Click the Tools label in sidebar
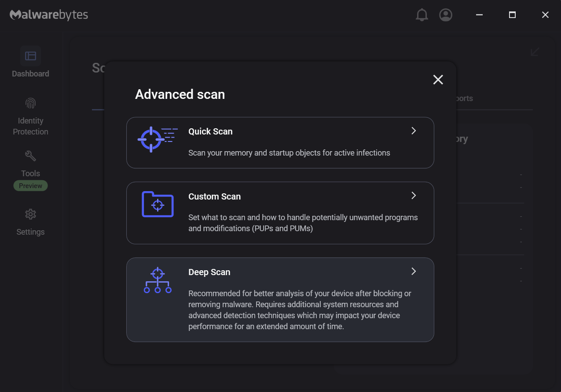 tap(30, 174)
